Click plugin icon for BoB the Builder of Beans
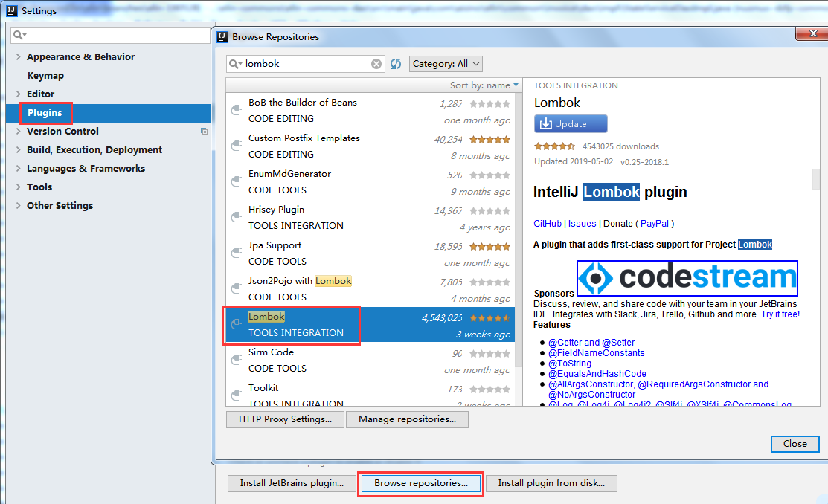Viewport: 828px width, 504px height. (237, 110)
